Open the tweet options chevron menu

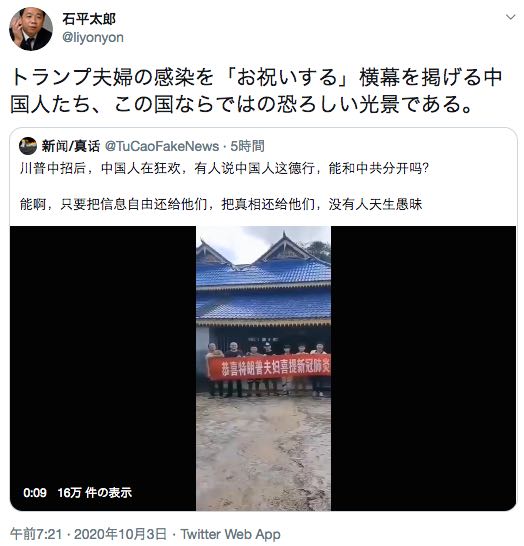(x=510, y=17)
